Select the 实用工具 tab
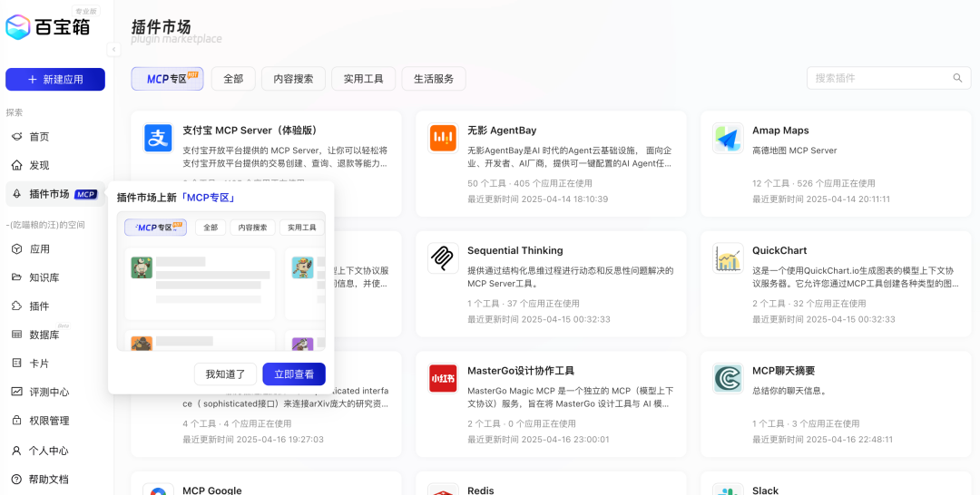The height and width of the screenshot is (495, 980). point(364,79)
